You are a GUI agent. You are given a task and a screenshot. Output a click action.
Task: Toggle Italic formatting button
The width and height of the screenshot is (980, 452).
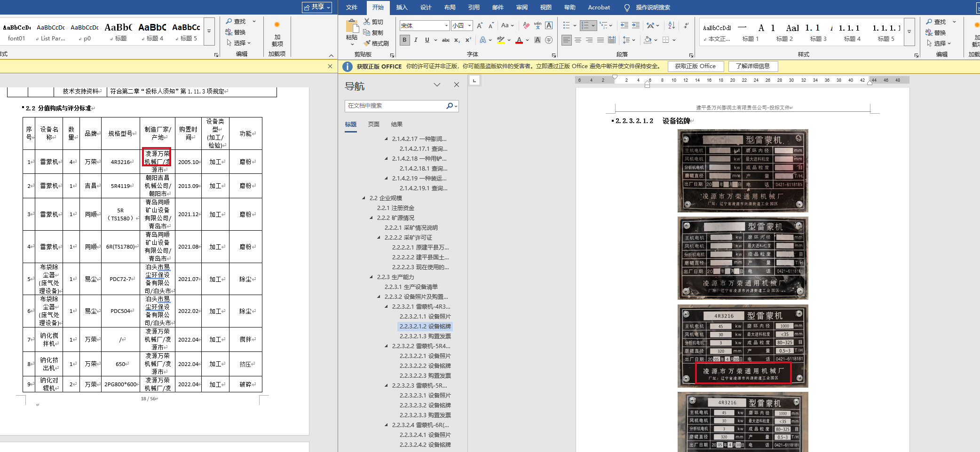(416, 40)
